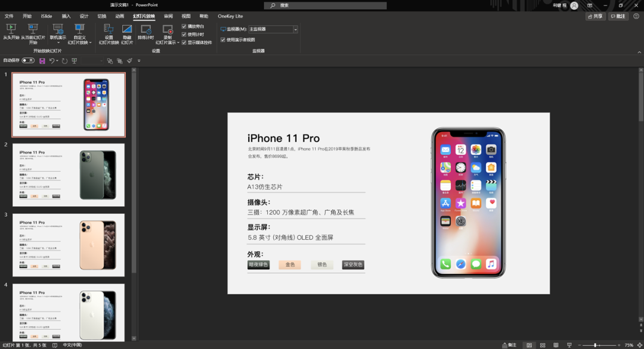Click the 金色 color button on slide
The image size is (644, 349).
coord(290,265)
